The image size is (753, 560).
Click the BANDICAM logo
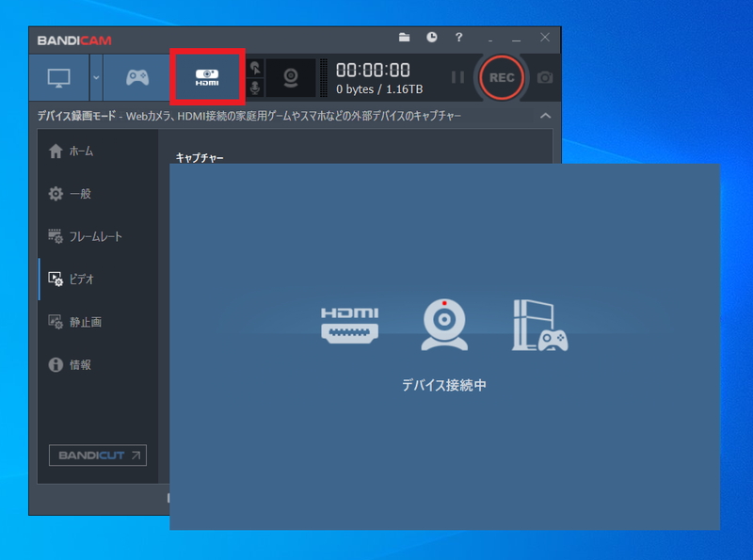(74, 40)
